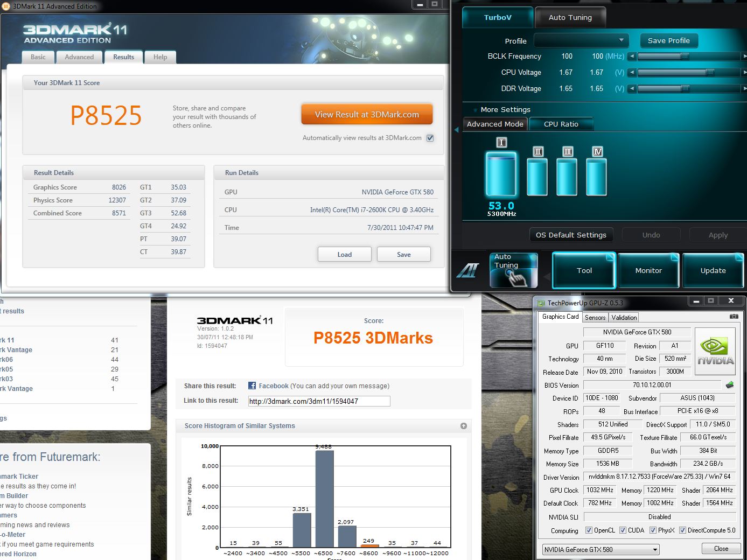Click the Facebook share link
Image resolution: width=747 pixels, height=560 pixels.
click(x=274, y=386)
